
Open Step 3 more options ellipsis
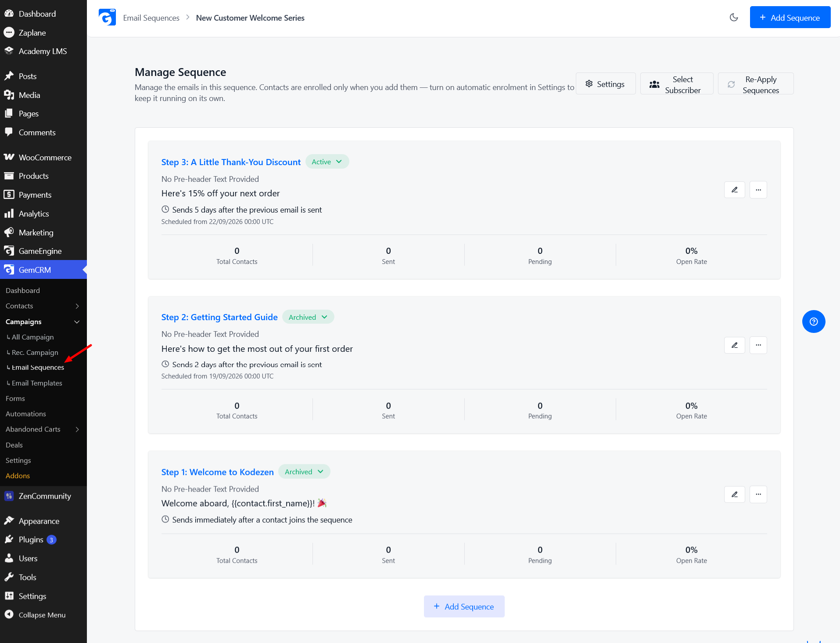point(758,190)
